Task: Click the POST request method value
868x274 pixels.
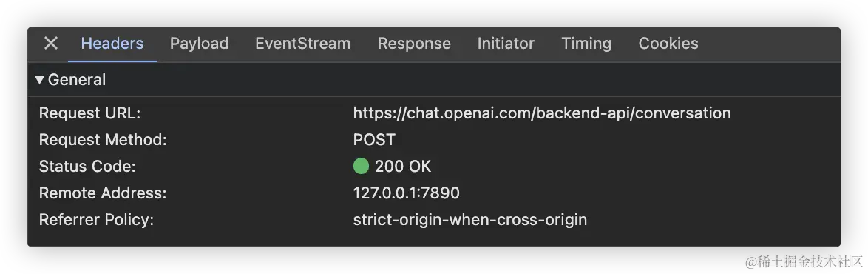Action: point(374,140)
